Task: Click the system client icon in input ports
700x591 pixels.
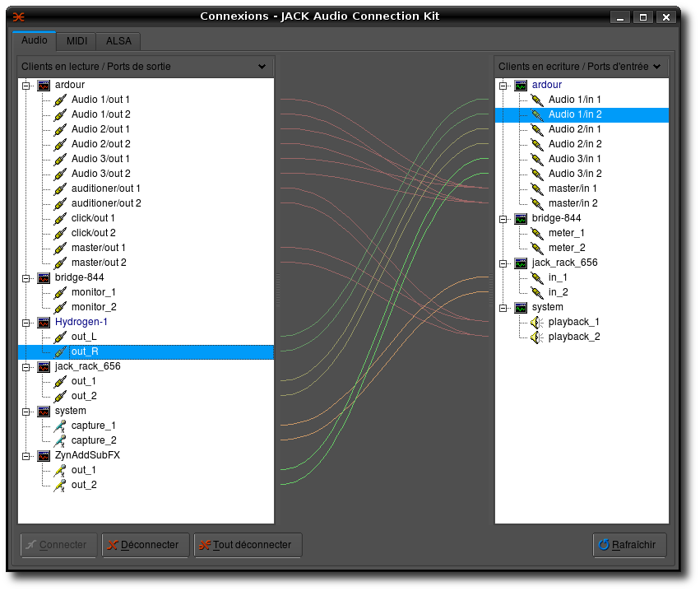Action: click(x=521, y=307)
